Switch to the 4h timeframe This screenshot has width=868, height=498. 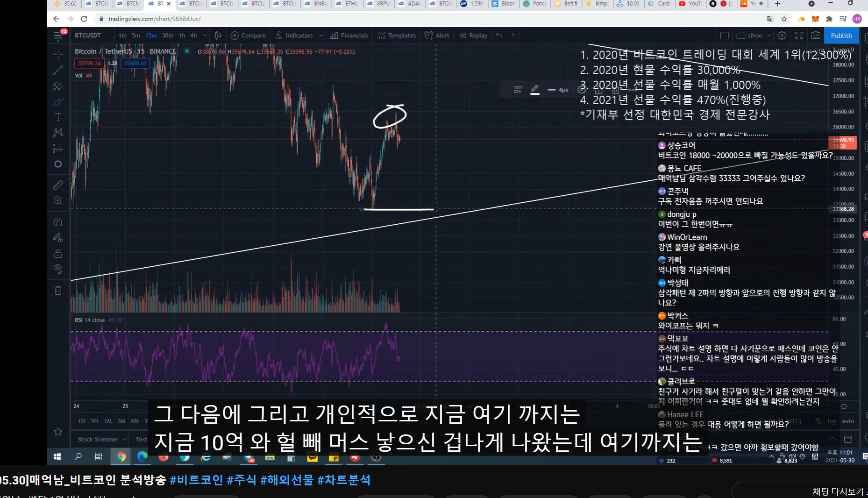193,36
